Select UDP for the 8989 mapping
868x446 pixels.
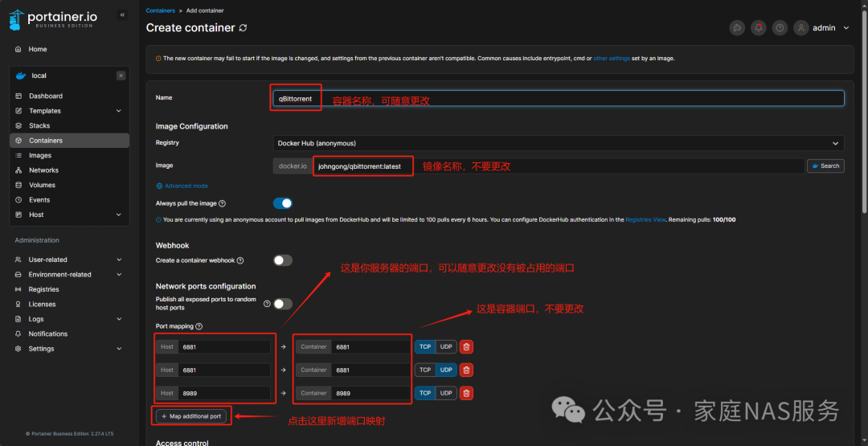(446, 393)
